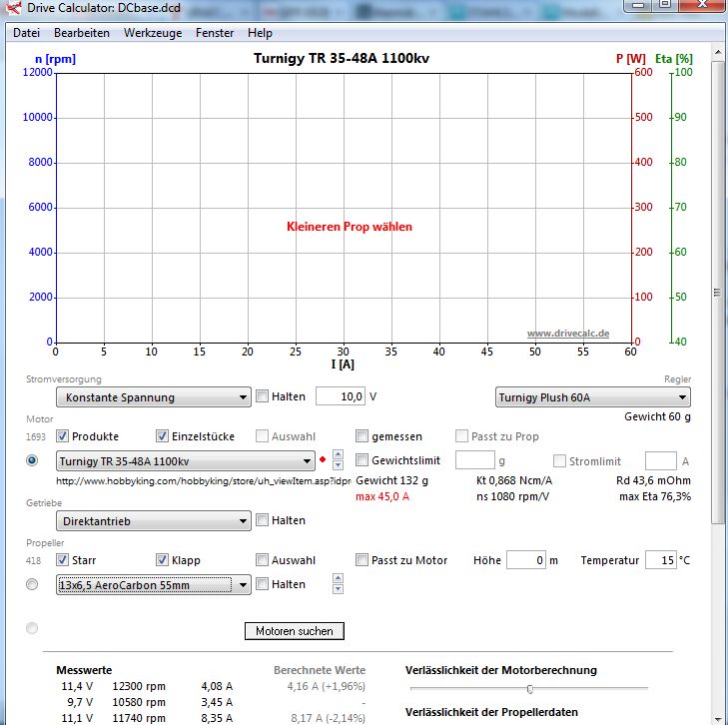Open the Fenster menu
The image size is (728, 725).
[215, 33]
